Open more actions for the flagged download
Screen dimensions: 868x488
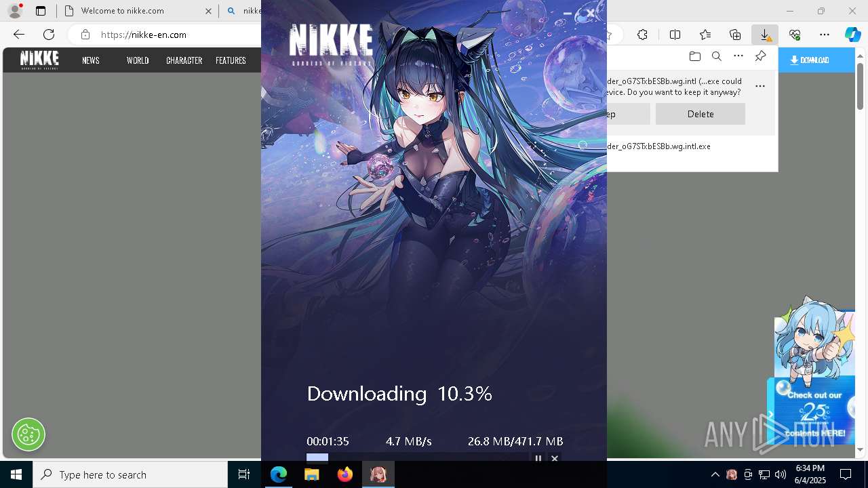(760, 86)
